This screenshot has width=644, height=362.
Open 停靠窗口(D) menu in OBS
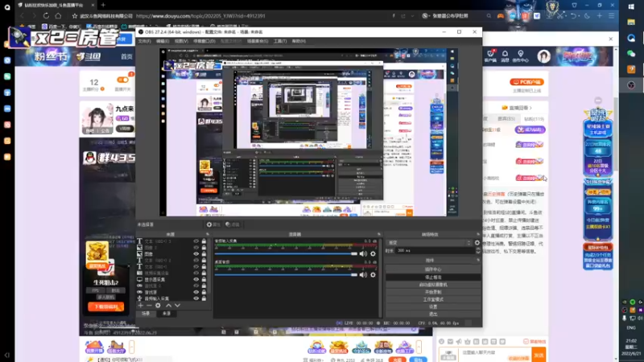click(x=204, y=41)
